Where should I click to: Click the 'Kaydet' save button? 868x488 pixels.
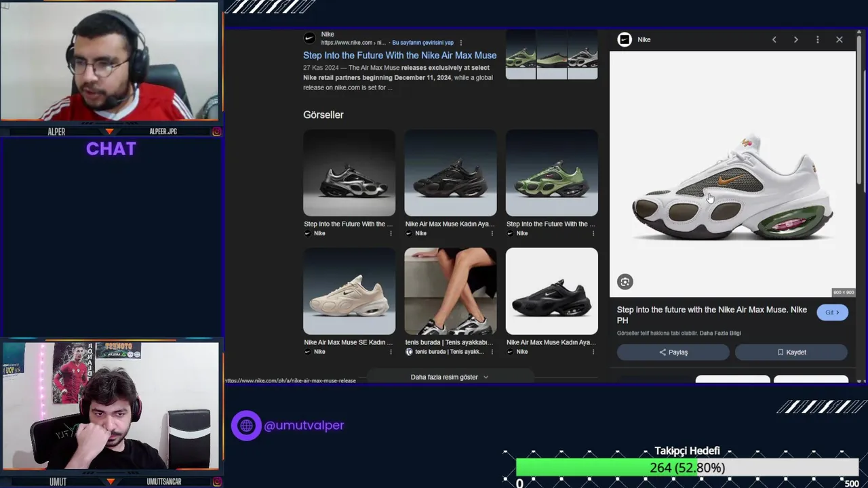[x=791, y=352]
